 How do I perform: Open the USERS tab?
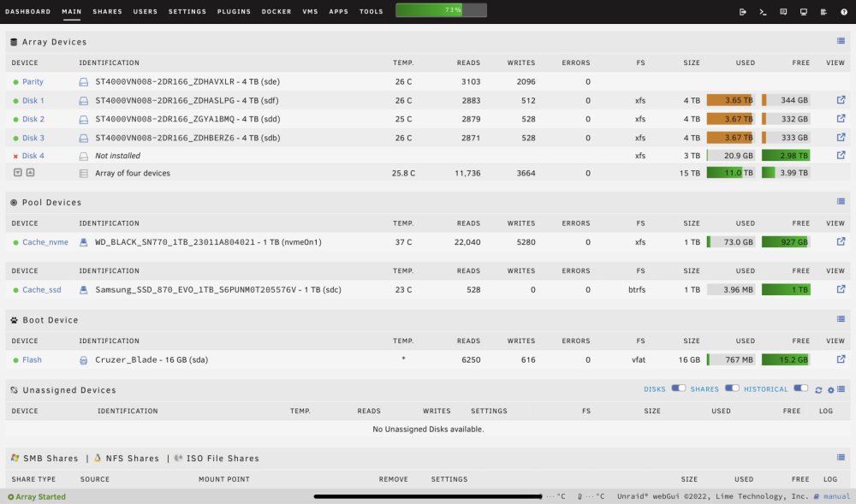[x=146, y=11]
